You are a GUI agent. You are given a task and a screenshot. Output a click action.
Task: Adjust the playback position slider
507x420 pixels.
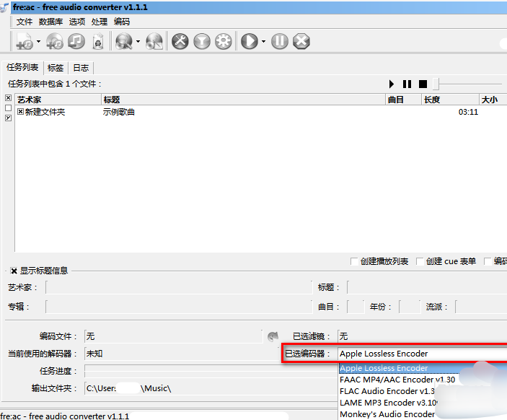[436, 84]
